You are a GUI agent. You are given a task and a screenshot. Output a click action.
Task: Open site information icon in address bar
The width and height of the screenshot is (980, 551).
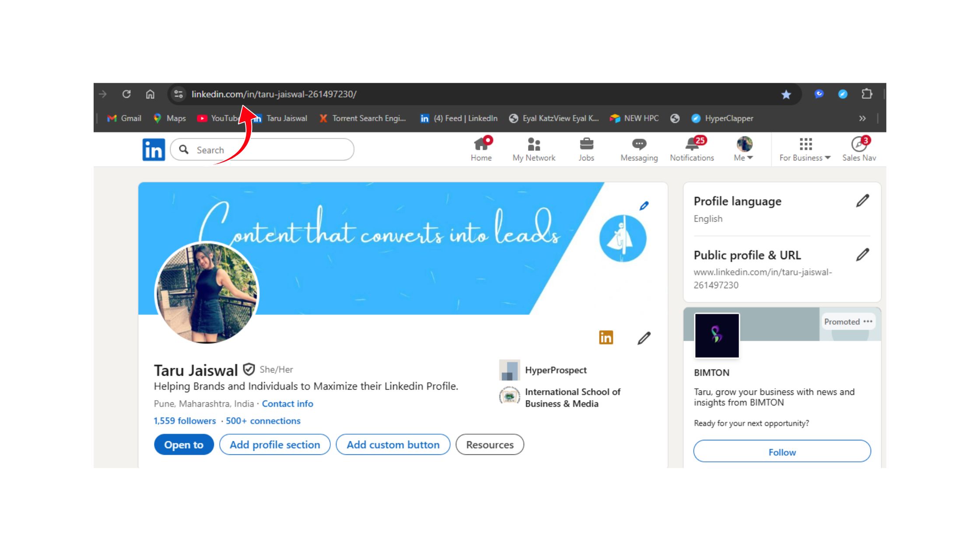click(x=178, y=94)
